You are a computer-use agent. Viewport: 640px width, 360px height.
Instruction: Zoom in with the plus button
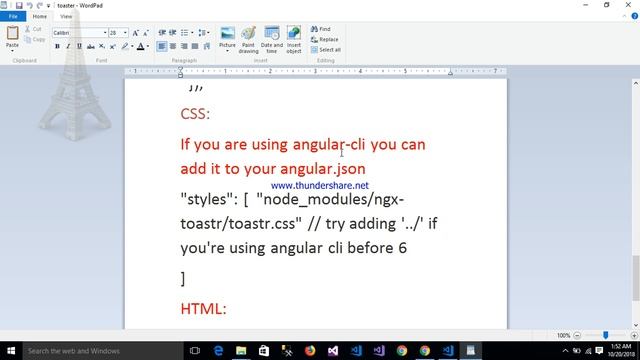[x=634, y=336]
